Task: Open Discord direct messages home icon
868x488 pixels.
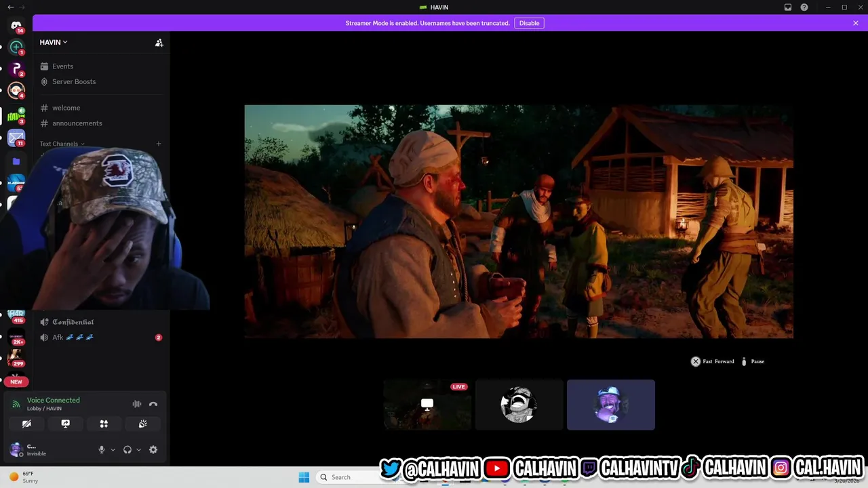Action: click(16, 26)
